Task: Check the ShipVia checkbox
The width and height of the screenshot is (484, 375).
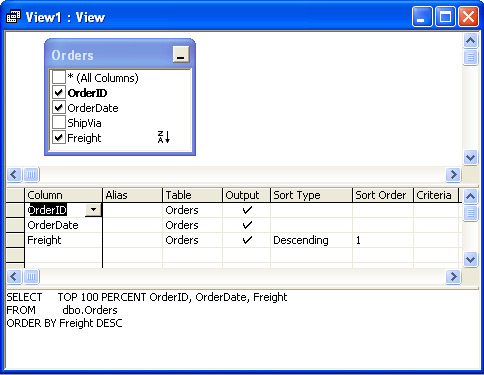Action: click(59, 122)
